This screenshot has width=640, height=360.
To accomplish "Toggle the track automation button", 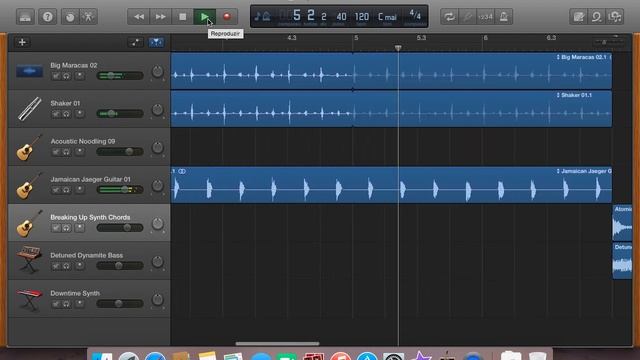I will (135, 42).
